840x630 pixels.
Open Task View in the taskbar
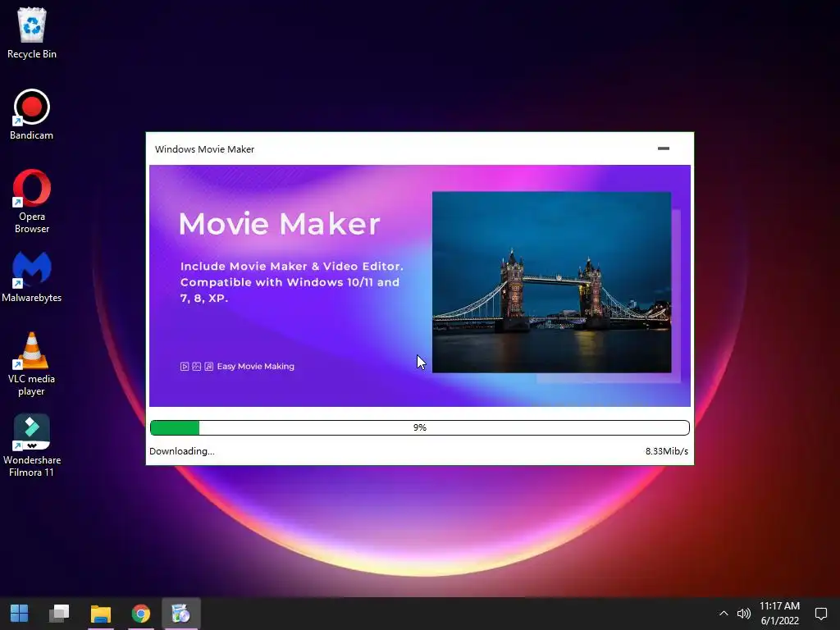click(59, 614)
